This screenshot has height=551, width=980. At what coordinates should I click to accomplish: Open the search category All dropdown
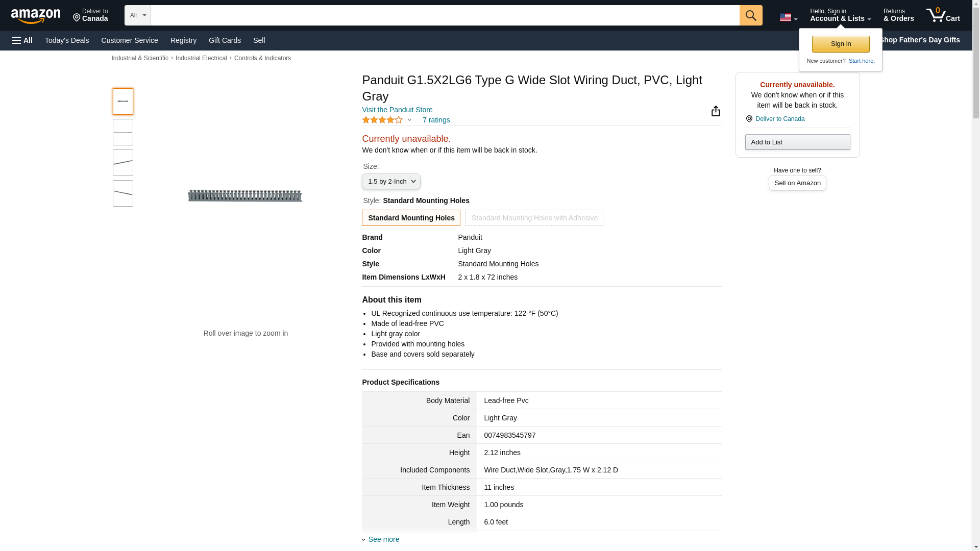point(137,15)
